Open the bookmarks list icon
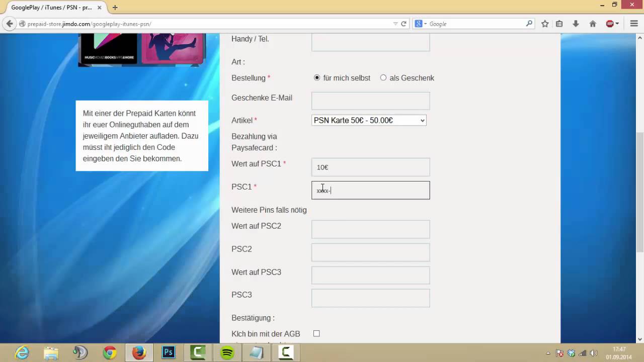This screenshot has height=362, width=644. click(x=559, y=24)
